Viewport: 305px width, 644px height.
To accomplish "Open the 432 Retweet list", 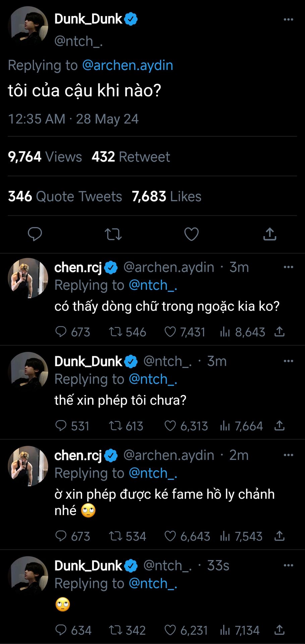I will click(131, 157).
